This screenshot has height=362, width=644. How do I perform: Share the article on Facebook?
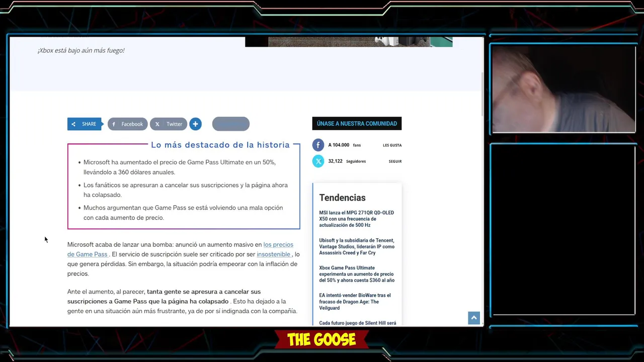tap(127, 124)
